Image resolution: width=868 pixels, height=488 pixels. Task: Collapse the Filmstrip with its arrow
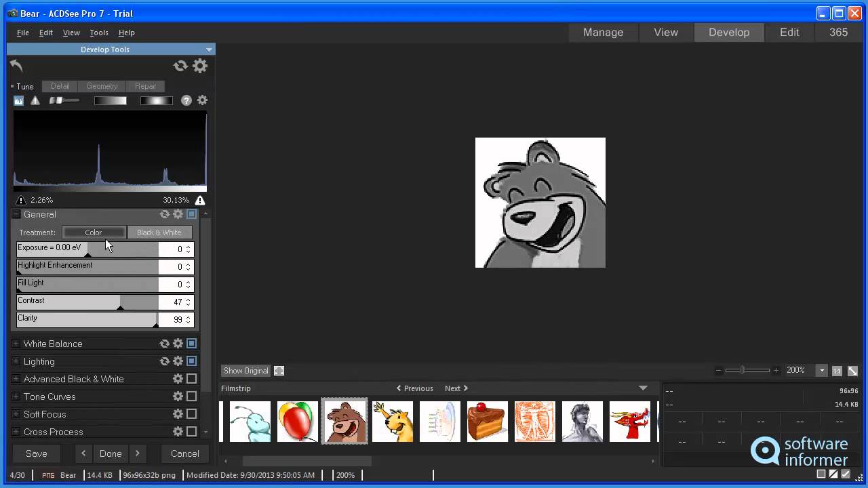point(643,388)
